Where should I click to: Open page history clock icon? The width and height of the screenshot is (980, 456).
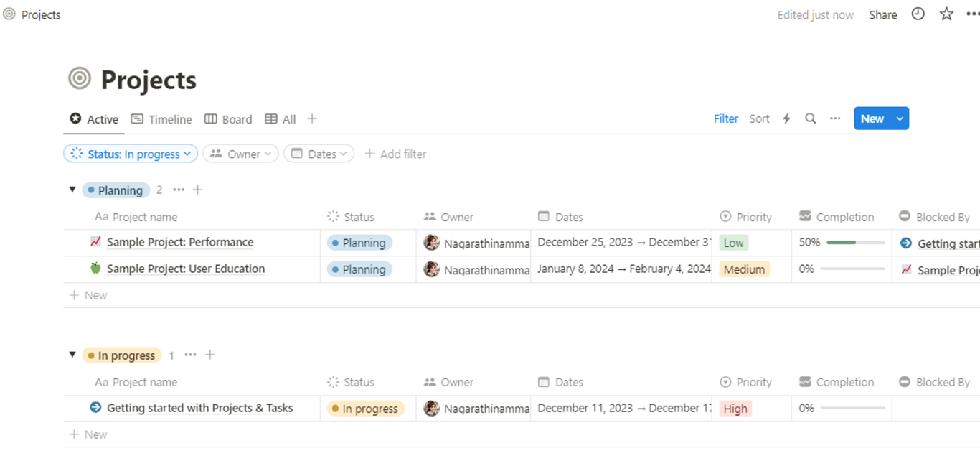pos(918,14)
